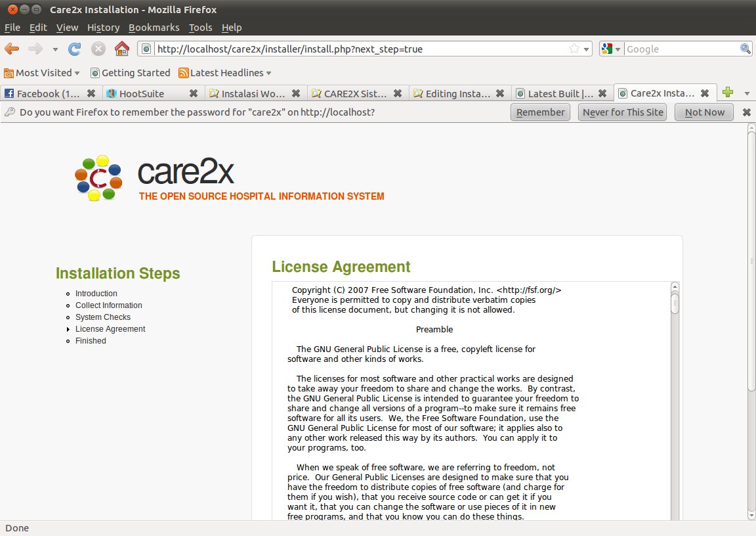The image size is (756, 536).
Task: Switch to the Instalasi Wo... tab
Action: point(248,93)
